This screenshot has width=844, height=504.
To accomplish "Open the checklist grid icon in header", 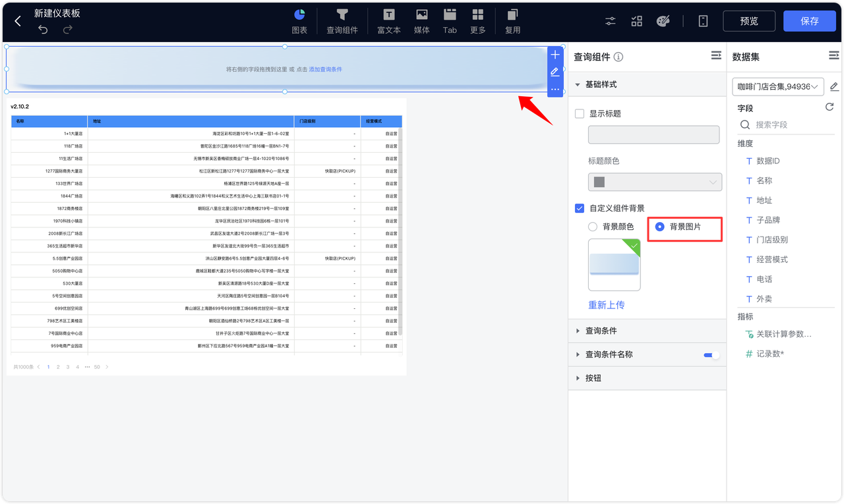I will click(637, 21).
